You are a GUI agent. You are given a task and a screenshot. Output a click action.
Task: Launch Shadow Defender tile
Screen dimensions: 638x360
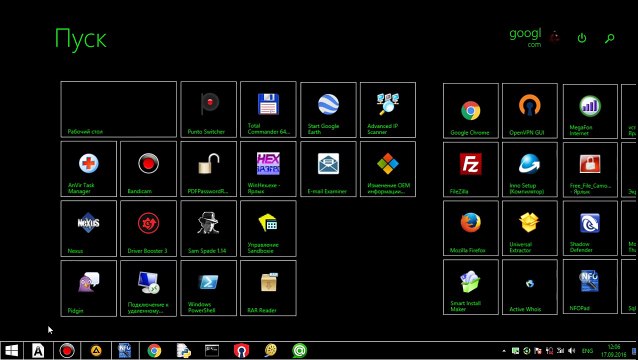590,228
